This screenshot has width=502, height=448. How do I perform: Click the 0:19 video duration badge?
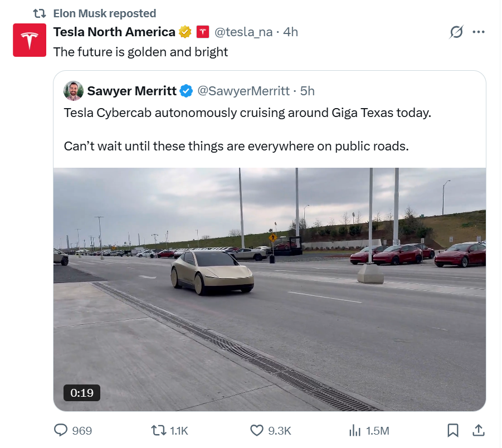[82, 392]
